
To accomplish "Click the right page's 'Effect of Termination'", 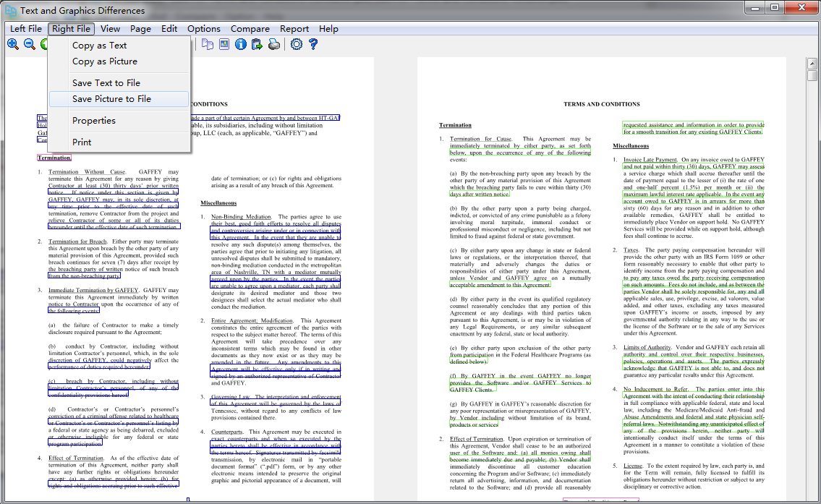I will point(477,439).
